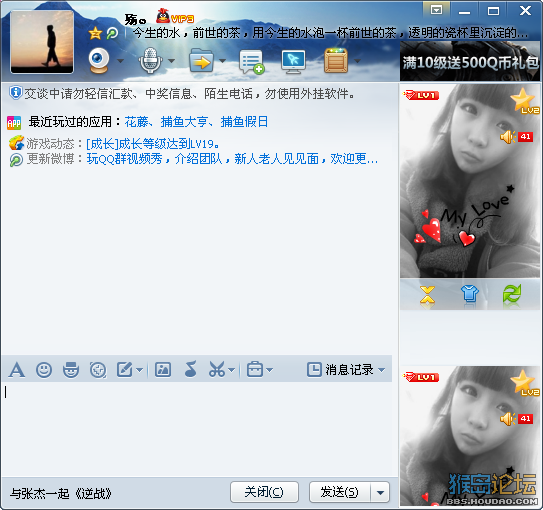Open the 捕鱼大亨 application link
The image size is (543, 510).
tap(184, 122)
